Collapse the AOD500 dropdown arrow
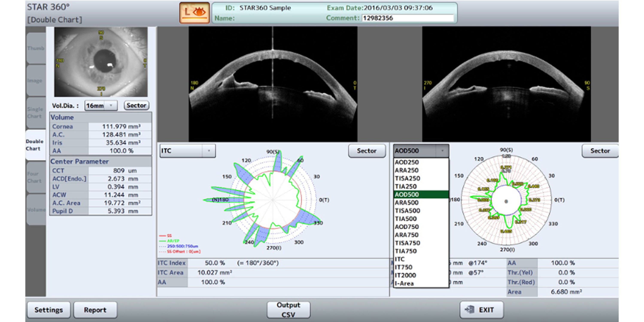Viewport: 644px width, 322px height. pos(442,150)
